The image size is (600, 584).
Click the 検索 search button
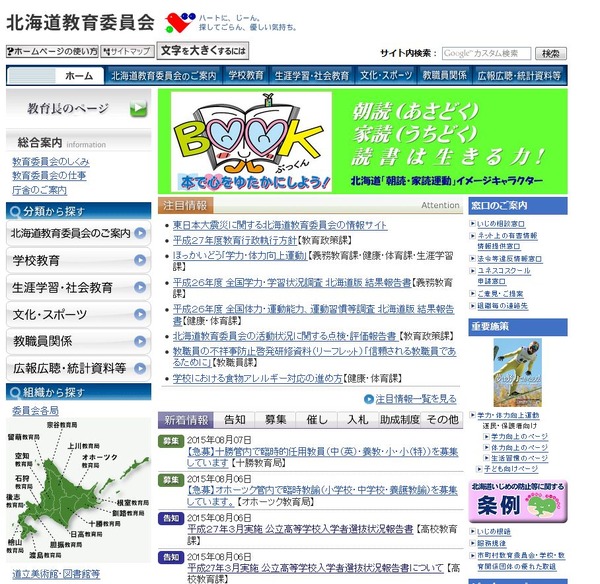[551, 54]
